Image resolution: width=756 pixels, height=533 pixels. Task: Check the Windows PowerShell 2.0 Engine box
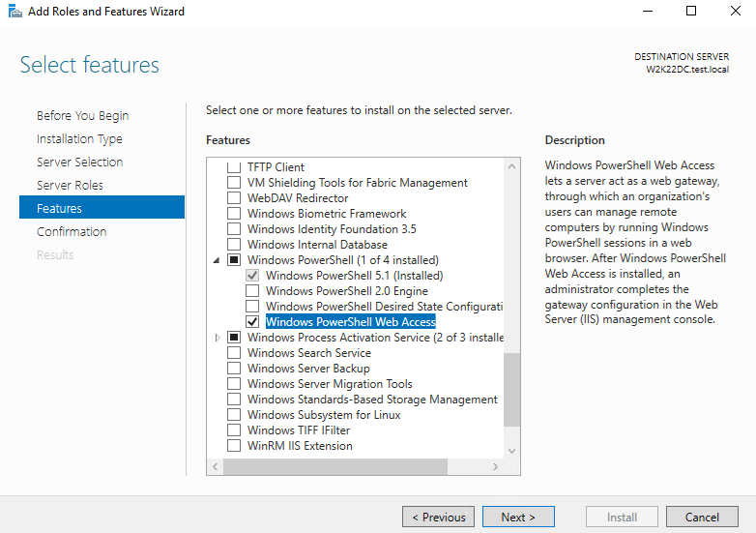252,290
